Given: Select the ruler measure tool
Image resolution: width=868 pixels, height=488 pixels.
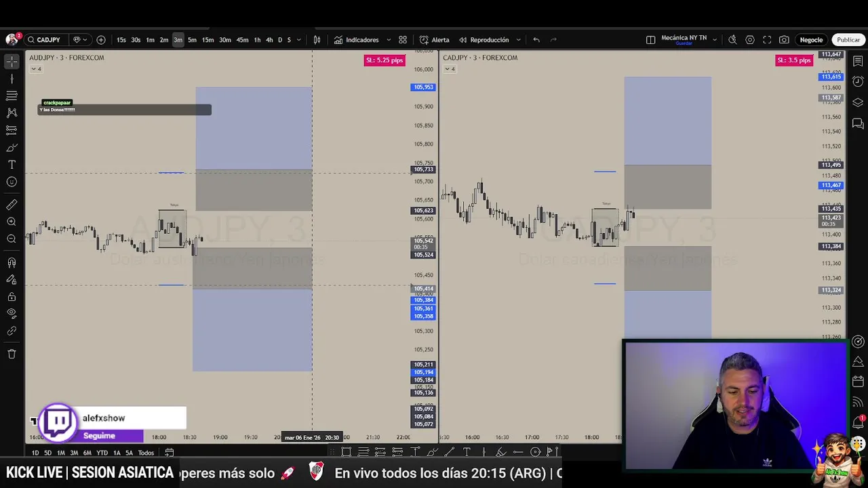Looking at the screenshot, I should tap(12, 205).
